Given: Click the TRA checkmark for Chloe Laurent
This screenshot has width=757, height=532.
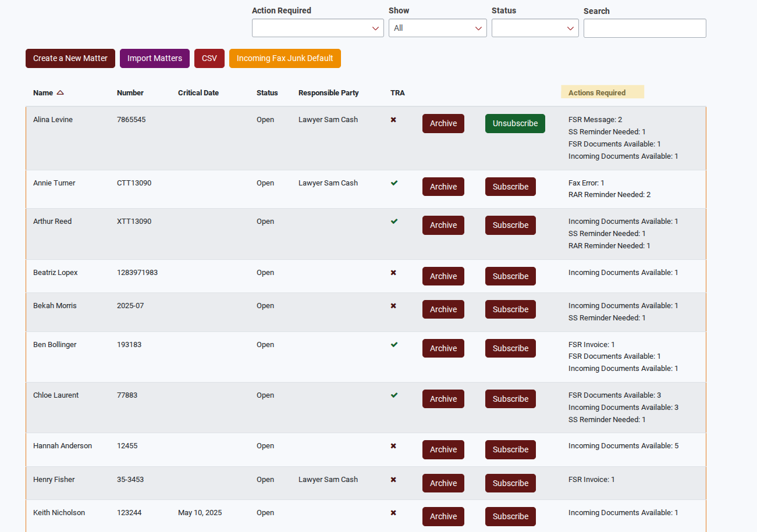Looking at the screenshot, I should pos(394,395).
